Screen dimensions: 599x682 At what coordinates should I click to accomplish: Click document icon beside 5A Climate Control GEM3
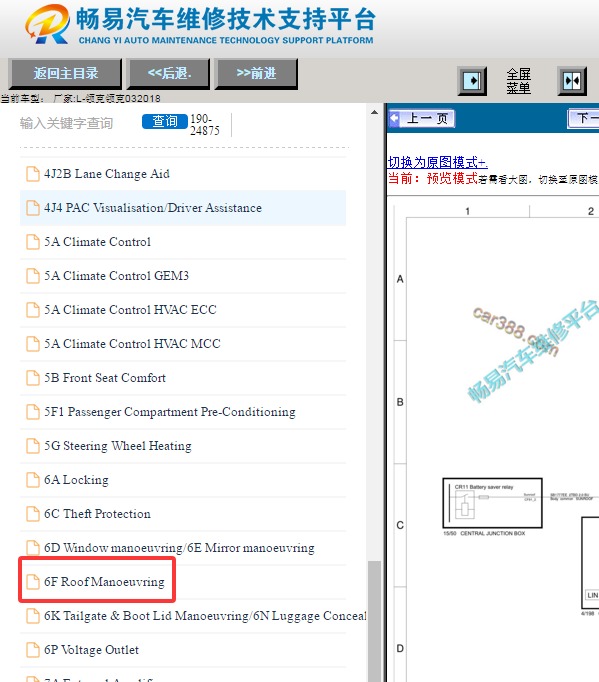pyautogui.click(x=33, y=276)
